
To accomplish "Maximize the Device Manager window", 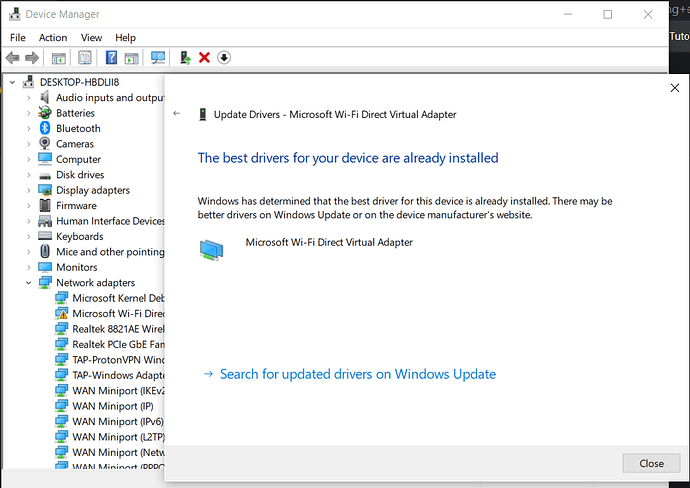I will 608,15.
